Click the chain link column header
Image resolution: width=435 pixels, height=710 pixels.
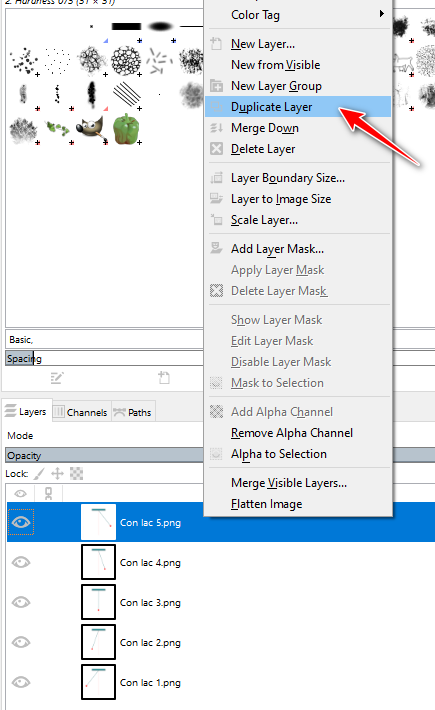pos(48,493)
